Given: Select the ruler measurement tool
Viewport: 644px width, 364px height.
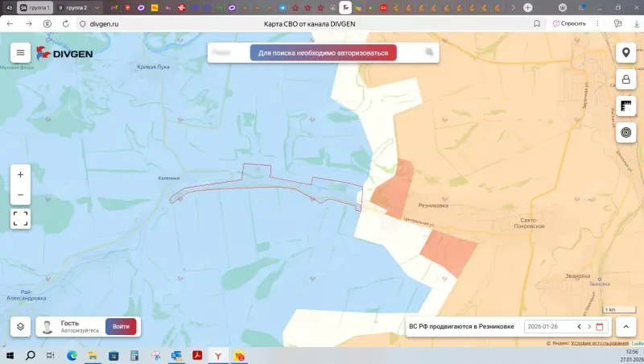Looking at the screenshot, I should pos(625,105).
